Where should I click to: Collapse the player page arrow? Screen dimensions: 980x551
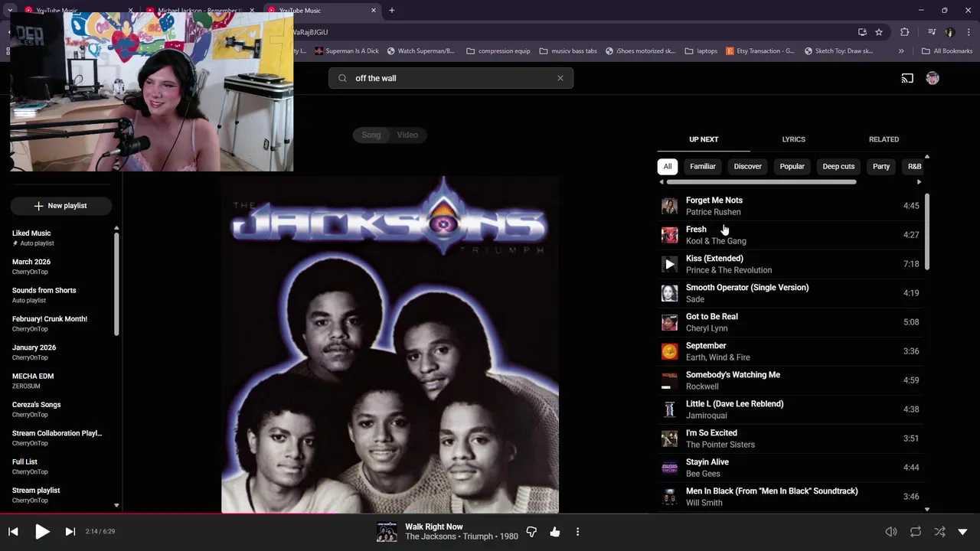point(962,532)
